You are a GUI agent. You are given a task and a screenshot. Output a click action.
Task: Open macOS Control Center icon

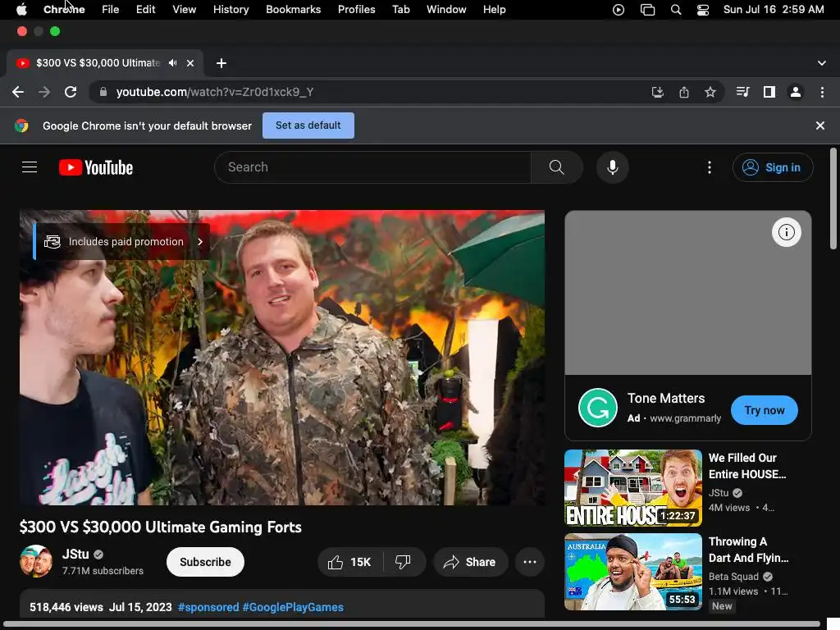coord(702,10)
